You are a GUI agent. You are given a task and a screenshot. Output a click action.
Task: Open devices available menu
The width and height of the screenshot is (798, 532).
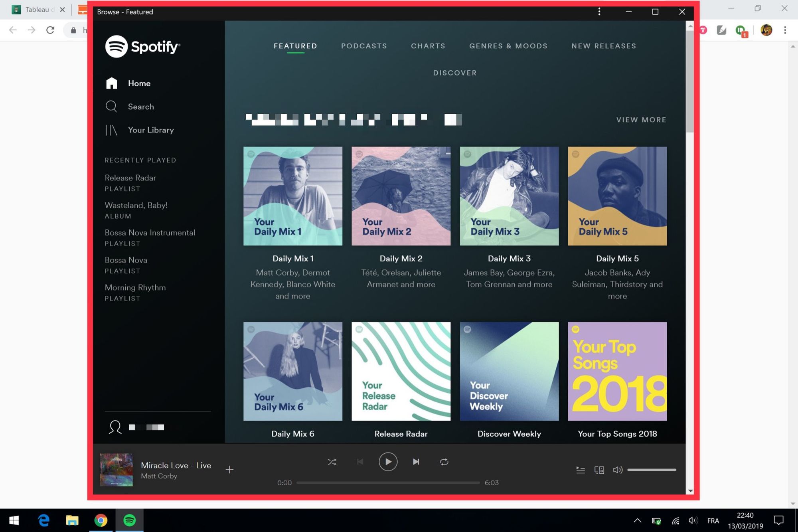point(599,470)
